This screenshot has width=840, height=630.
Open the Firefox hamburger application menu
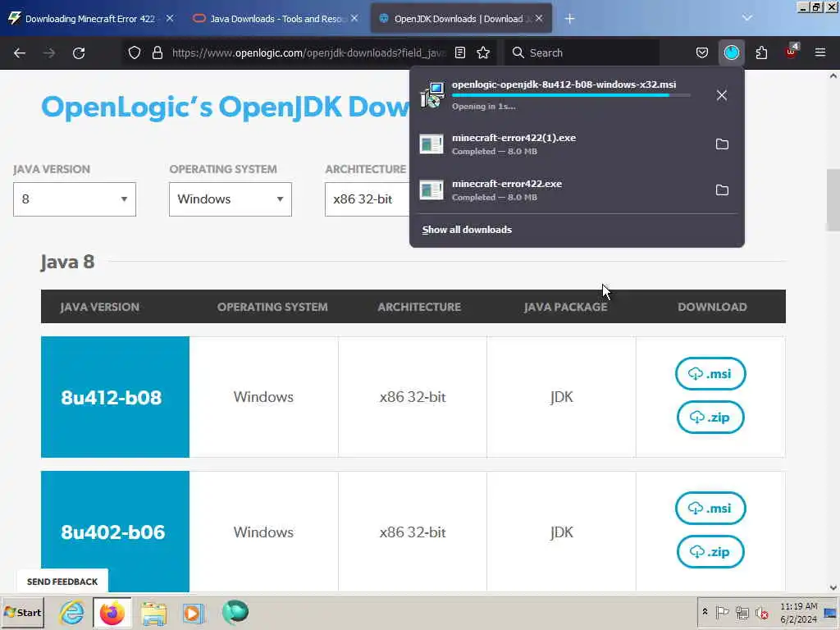click(x=819, y=52)
